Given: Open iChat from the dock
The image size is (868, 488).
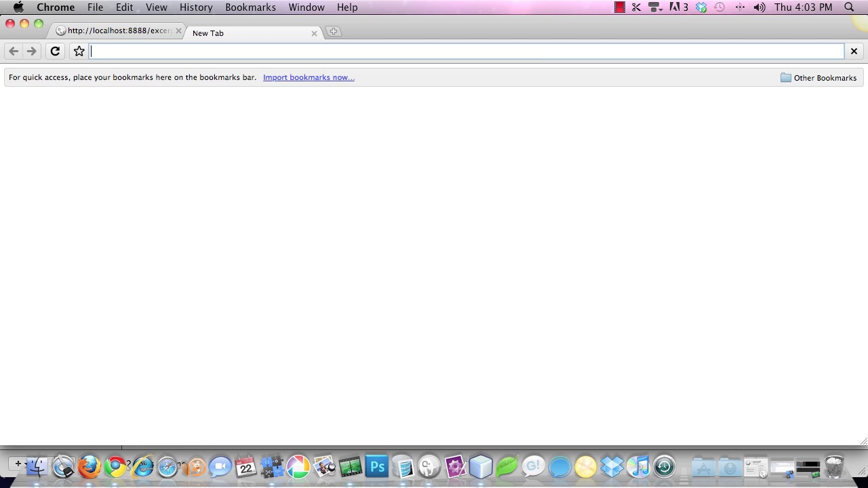Looking at the screenshot, I should point(220,466).
